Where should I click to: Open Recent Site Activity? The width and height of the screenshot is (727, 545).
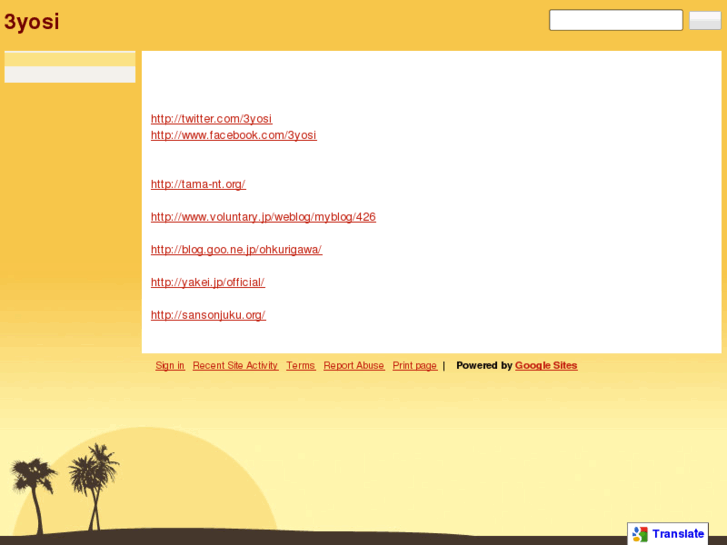point(235,365)
